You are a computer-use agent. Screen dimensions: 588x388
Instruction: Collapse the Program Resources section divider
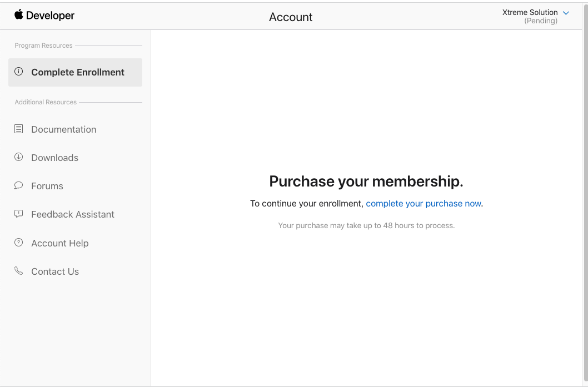tap(43, 46)
